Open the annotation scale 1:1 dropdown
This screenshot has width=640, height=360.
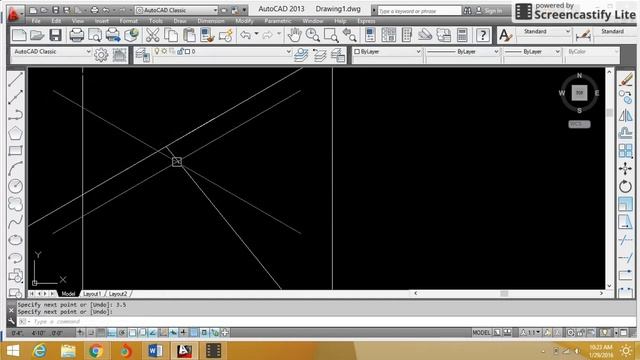tap(530, 333)
